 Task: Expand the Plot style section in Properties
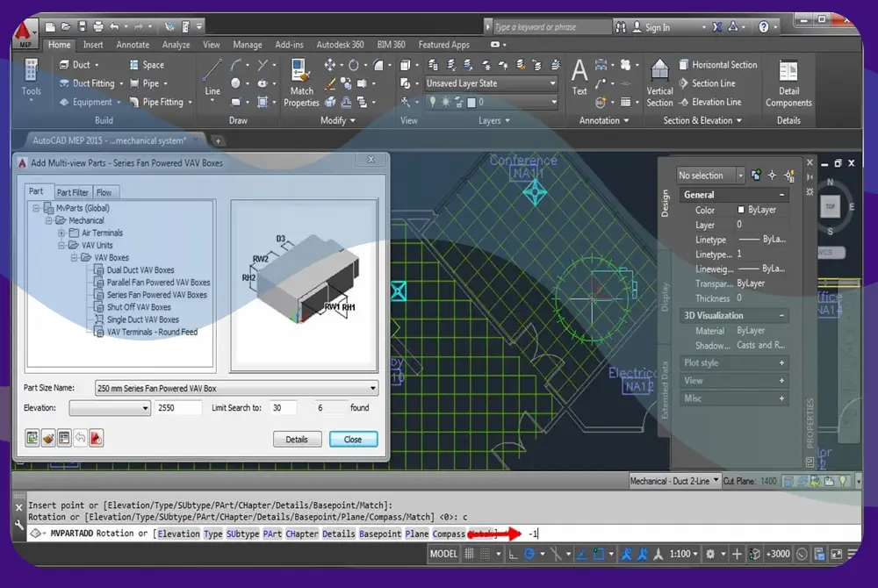(x=781, y=362)
